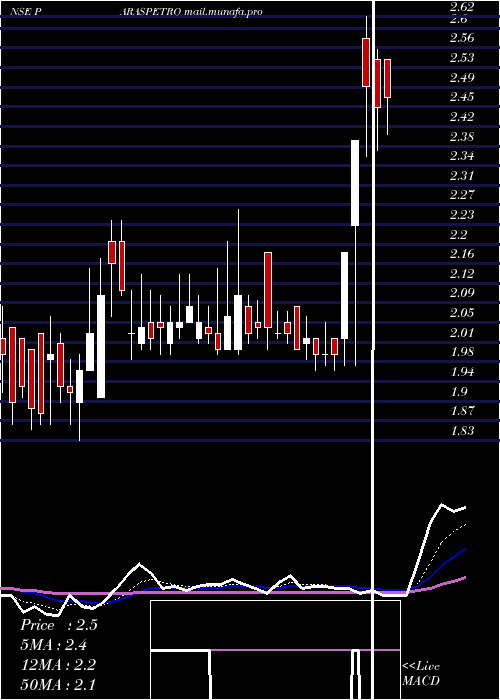This screenshot has width=500, height=700.
Task: Click the 'ARASPETRO mail.munafa.pro' title text
Action: (x=191, y=12)
